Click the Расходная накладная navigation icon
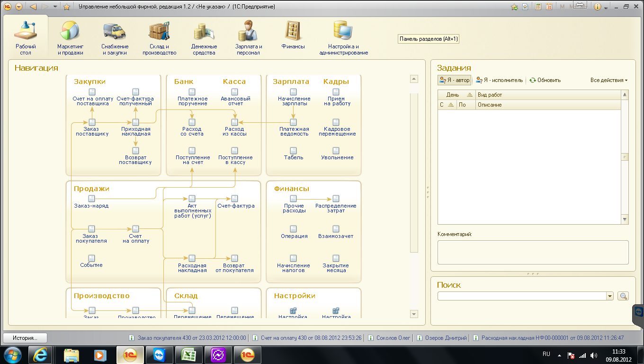The height and width of the screenshot is (364, 644). (192, 258)
